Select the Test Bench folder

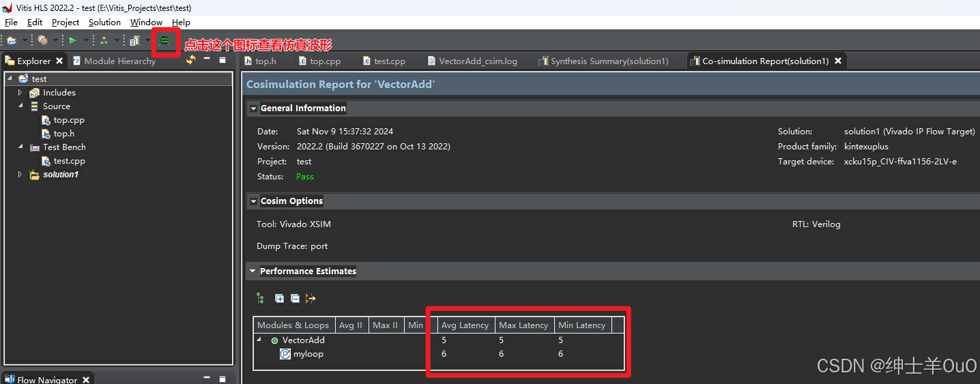[x=57, y=147]
